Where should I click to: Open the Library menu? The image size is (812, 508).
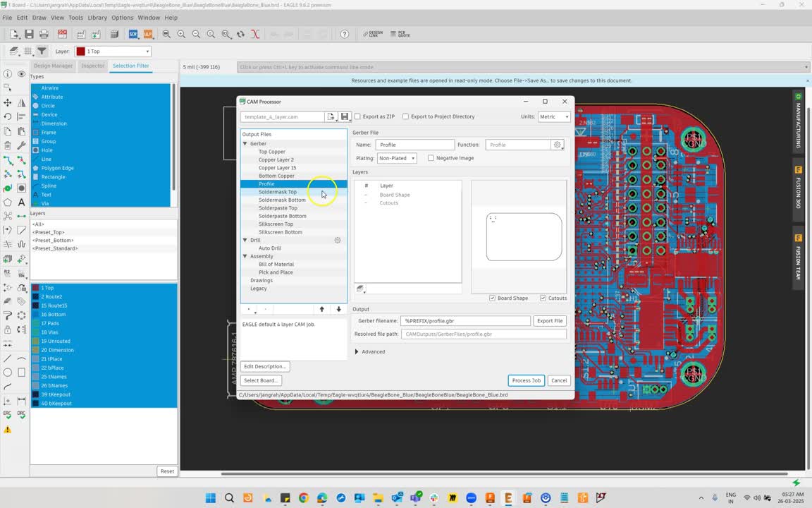pyautogui.click(x=97, y=18)
